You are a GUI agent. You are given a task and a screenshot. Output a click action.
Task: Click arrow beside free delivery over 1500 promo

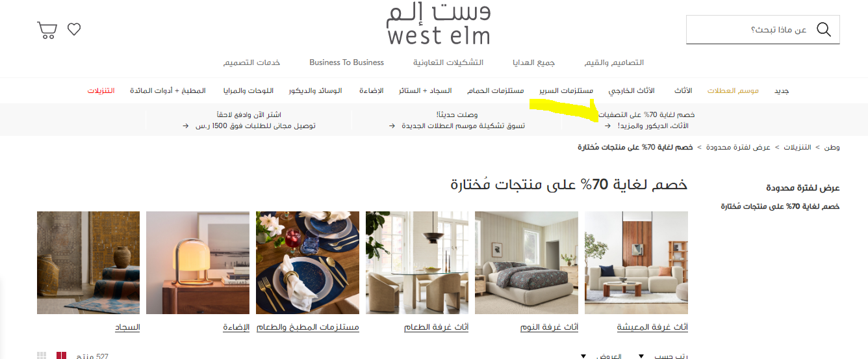[x=185, y=126]
